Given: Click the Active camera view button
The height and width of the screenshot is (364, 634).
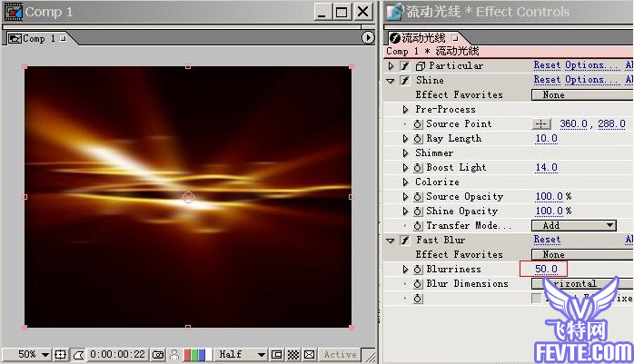Looking at the screenshot, I should 340,355.
